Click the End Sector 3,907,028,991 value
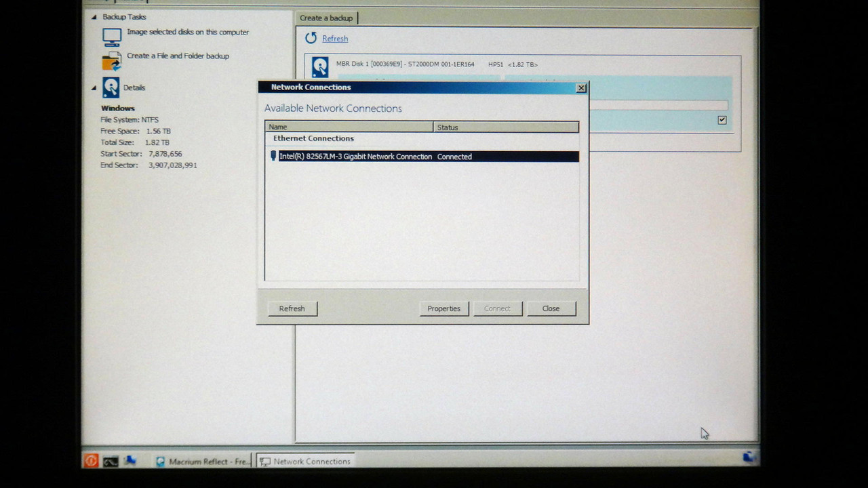 tap(173, 165)
